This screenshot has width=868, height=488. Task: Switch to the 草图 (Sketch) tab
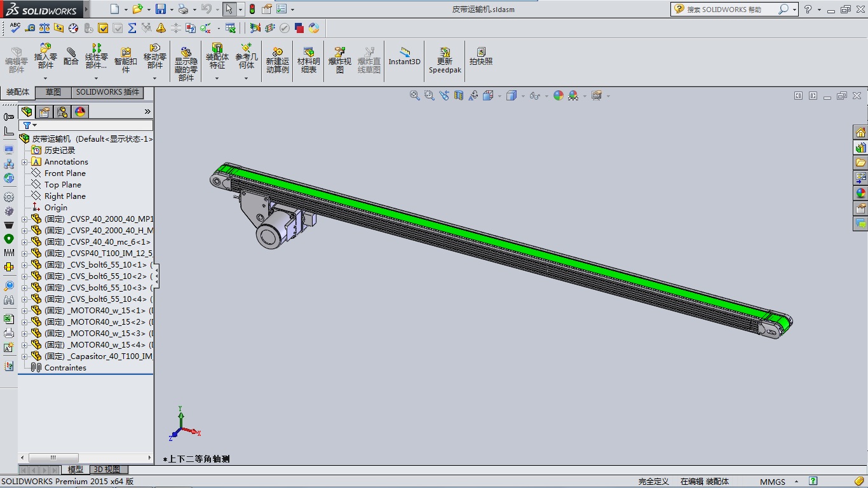point(53,93)
